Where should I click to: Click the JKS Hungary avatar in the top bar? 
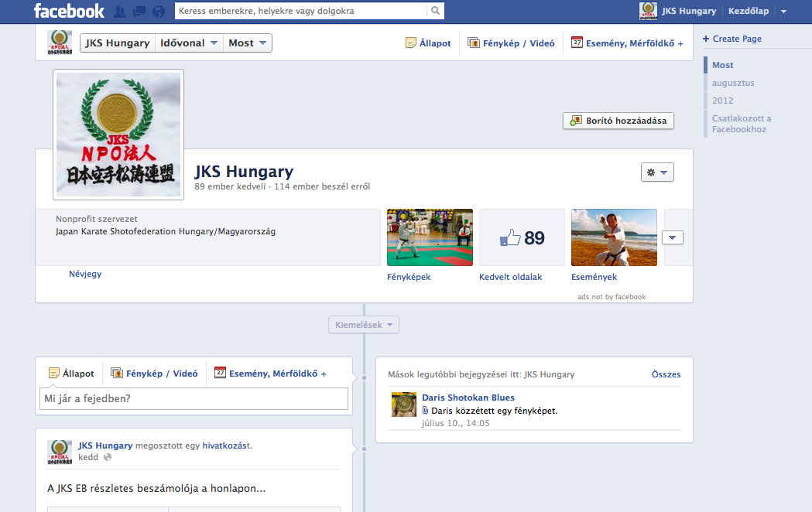pyautogui.click(x=648, y=11)
